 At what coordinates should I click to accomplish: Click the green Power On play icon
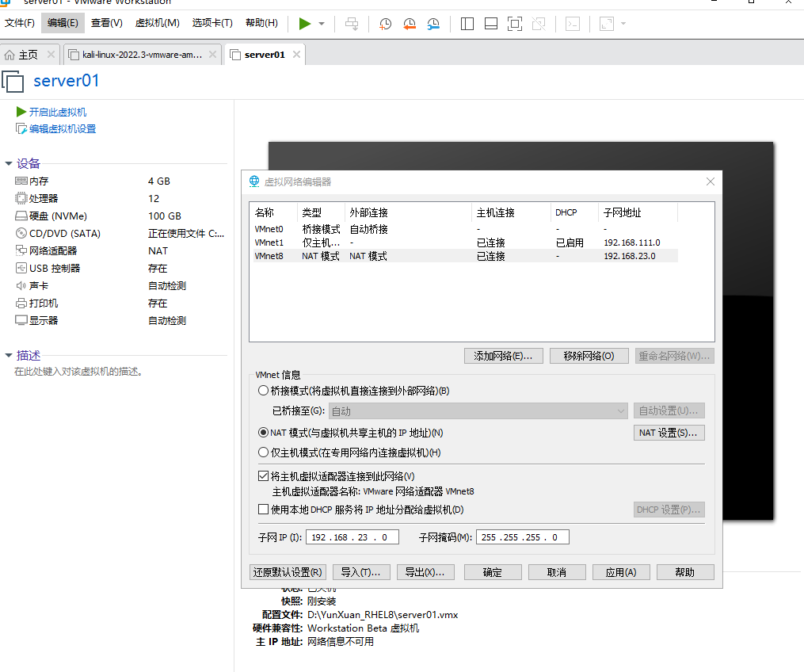(x=305, y=24)
